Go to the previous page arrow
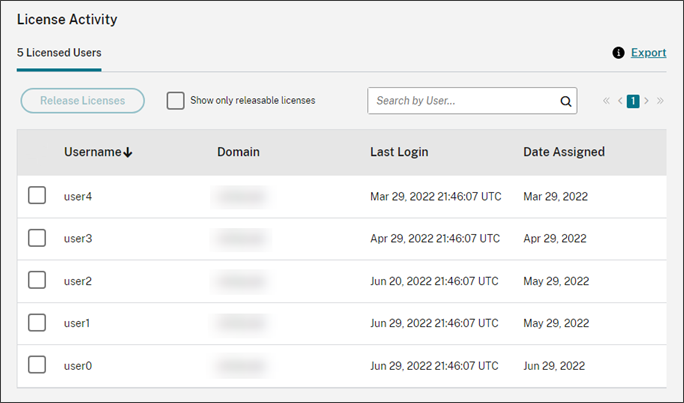Viewport: 684px width, 403px height. (x=620, y=101)
